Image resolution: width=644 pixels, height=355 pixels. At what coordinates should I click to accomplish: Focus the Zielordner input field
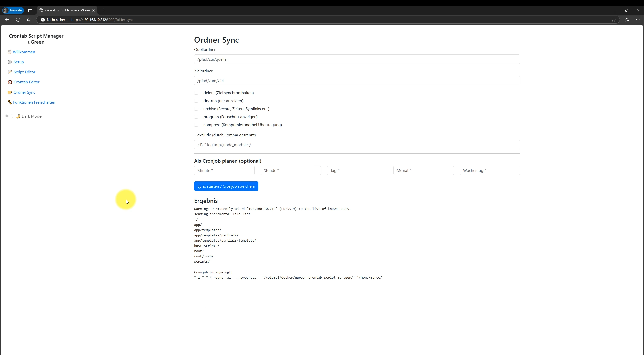[357, 81]
